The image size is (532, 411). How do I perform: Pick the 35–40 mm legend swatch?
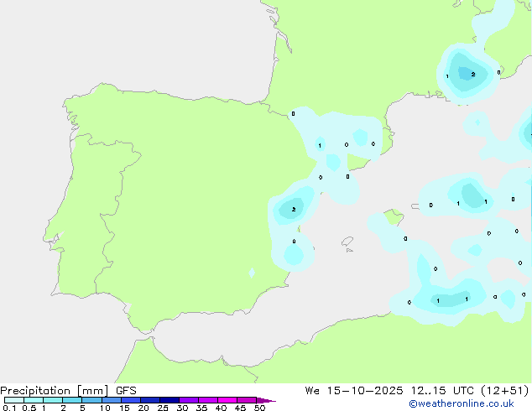pos(208,400)
